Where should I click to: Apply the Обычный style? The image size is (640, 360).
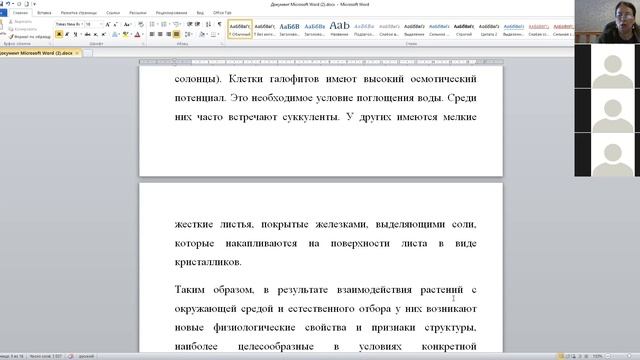tap(240, 29)
